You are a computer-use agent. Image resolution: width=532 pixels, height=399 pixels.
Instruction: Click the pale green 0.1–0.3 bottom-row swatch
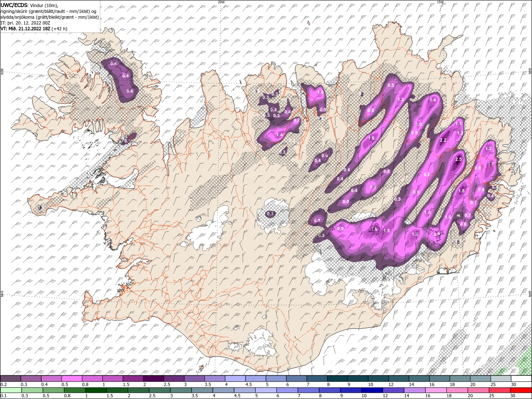[x=11, y=390]
